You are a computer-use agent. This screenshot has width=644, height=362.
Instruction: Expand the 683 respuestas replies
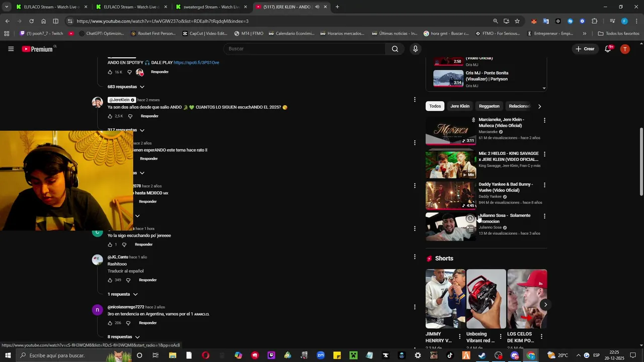coord(126,87)
